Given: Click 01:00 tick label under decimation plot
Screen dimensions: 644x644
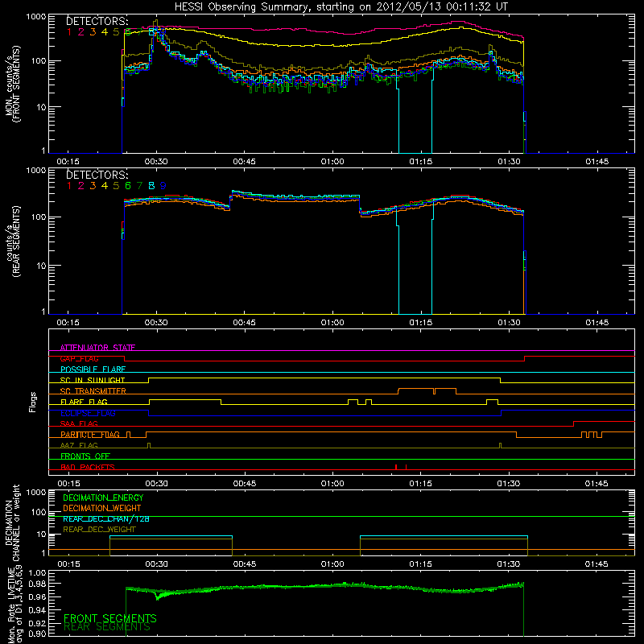Looking at the screenshot, I should [x=332, y=564].
